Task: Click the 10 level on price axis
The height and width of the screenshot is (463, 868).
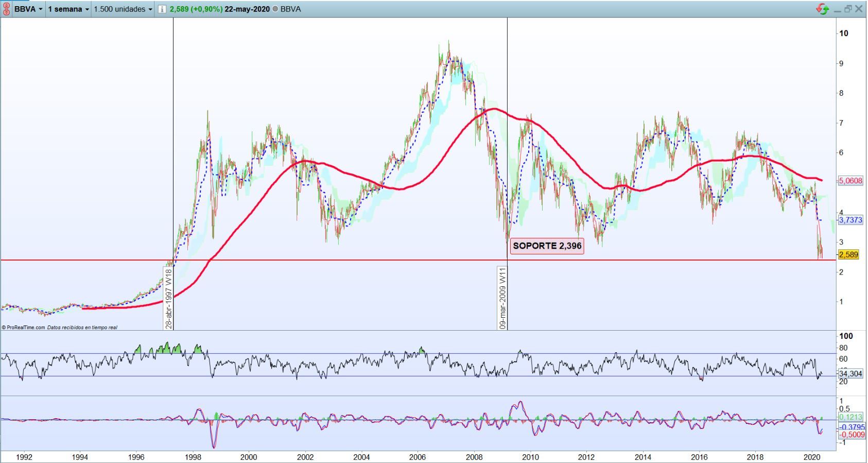Action: pos(843,33)
